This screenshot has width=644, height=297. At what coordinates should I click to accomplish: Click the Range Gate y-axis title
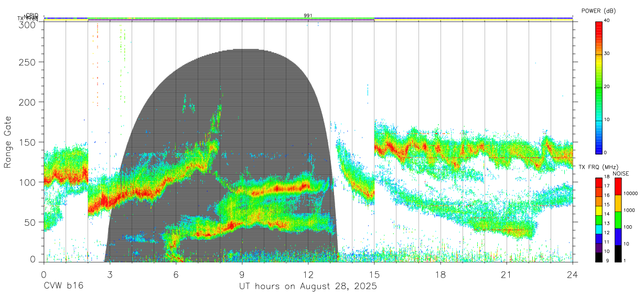pos(8,142)
